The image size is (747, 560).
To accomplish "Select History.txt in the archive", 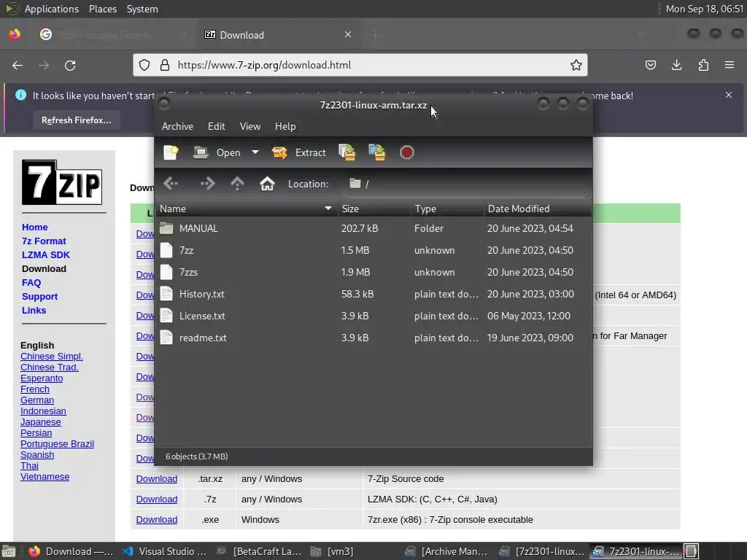I will [373, 295].
